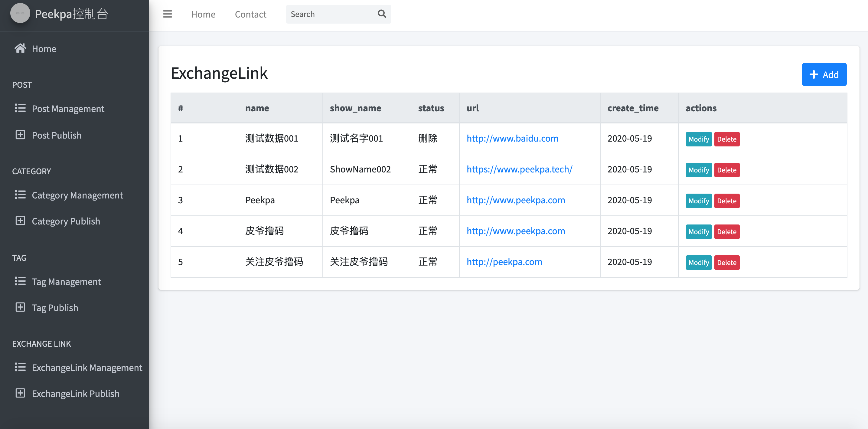Click the blue Add button
Screen dimensions: 868x429
point(824,74)
